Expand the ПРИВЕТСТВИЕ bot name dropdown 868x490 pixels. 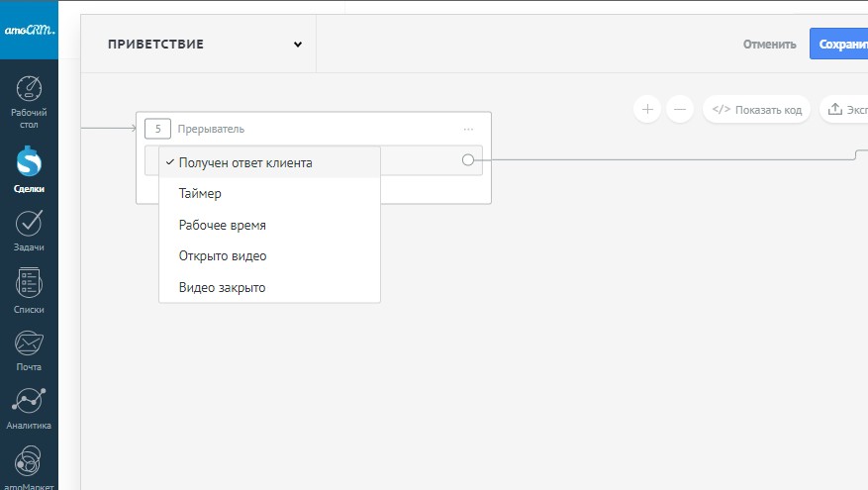coord(297,45)
